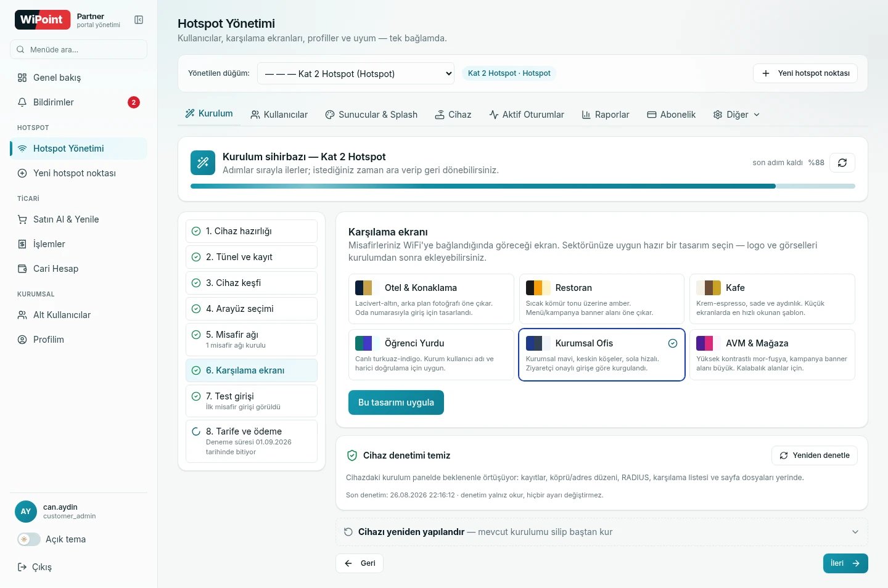Click the Bu tasarımı uygula button
Viewport: 888px width, 588px height.
click(396, 402)
